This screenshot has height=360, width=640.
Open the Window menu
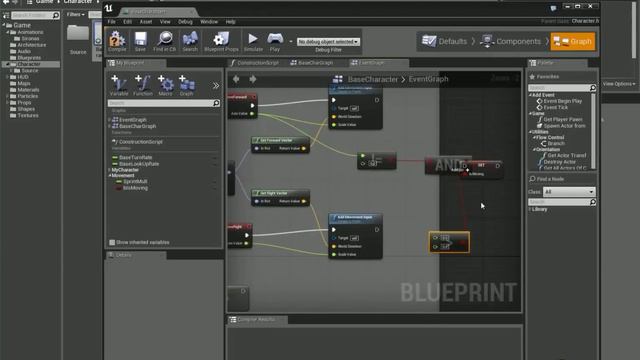pos(209,22)
